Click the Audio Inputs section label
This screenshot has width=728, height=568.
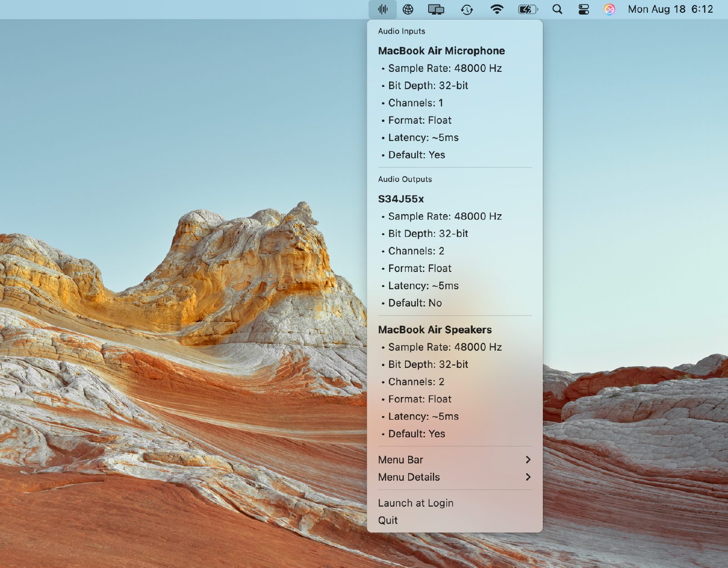(401, 31)
